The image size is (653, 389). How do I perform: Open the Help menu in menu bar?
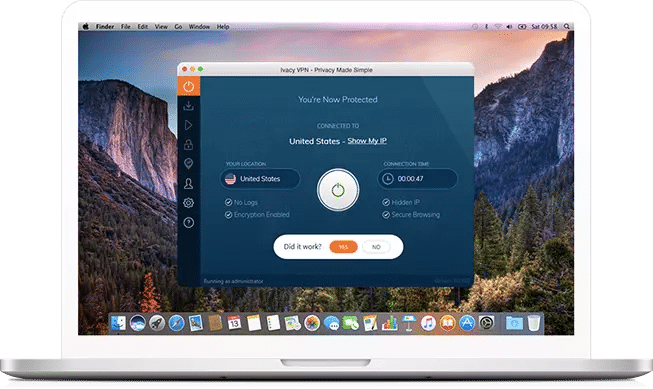coord(223,27)
